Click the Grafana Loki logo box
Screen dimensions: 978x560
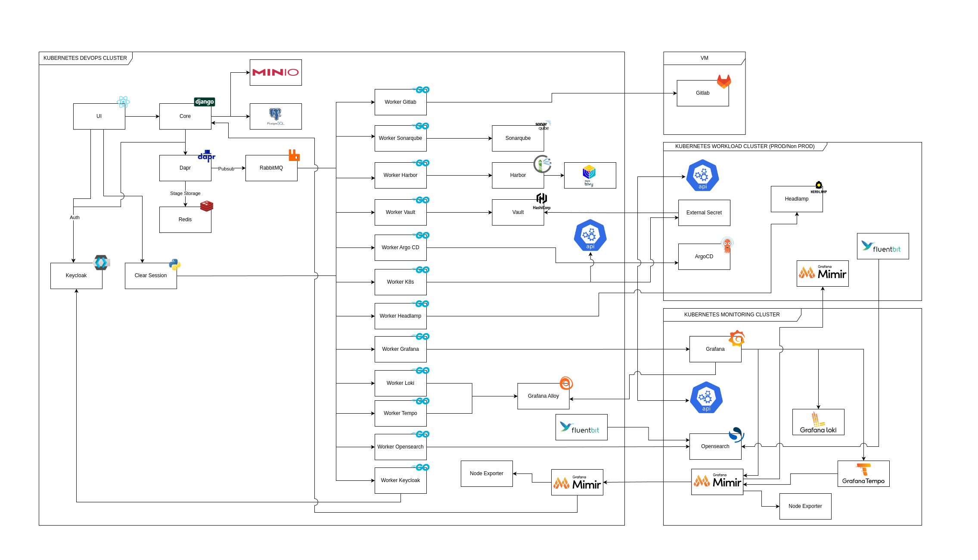pos(818,422)
